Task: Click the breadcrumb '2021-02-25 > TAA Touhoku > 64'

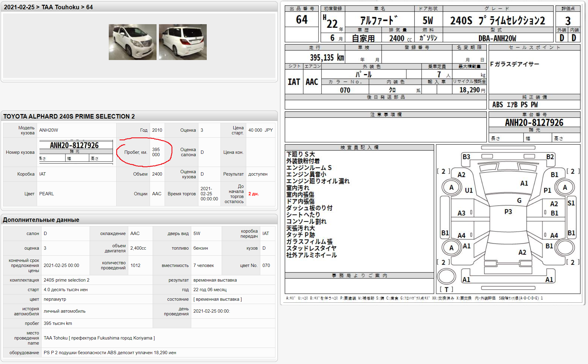Action: (x=48, y=7)
